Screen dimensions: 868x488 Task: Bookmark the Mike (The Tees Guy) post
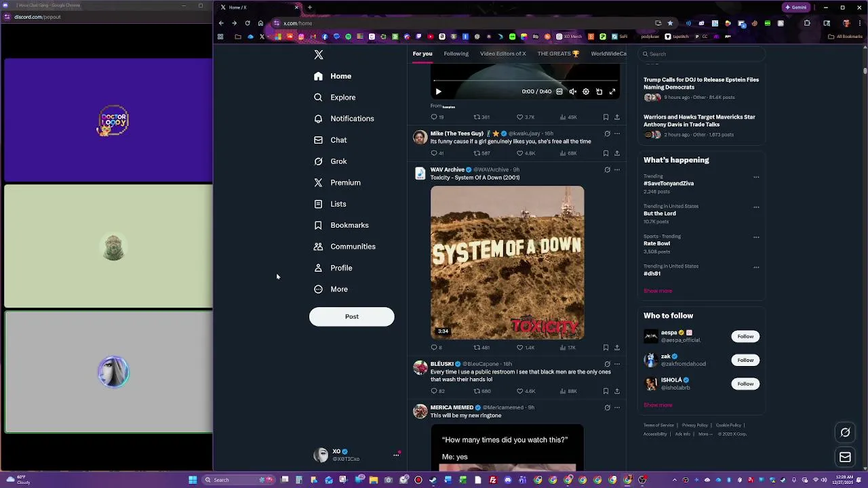click(x=606, y=153)
